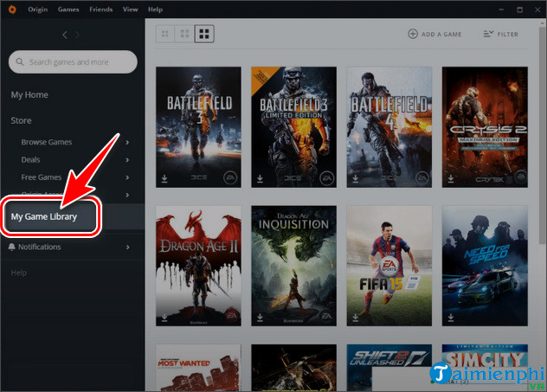Open the Filter options
This screenshot has height=392, width=547.
point(500,34)
